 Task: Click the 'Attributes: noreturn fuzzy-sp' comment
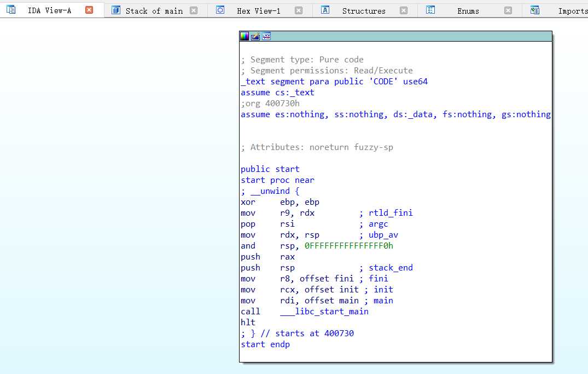click(317, 147)
